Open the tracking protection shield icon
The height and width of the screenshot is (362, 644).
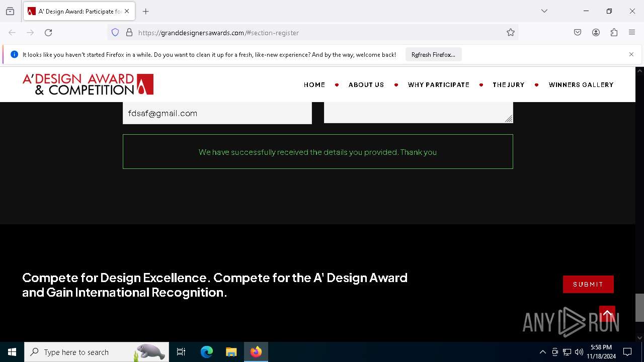115,33
